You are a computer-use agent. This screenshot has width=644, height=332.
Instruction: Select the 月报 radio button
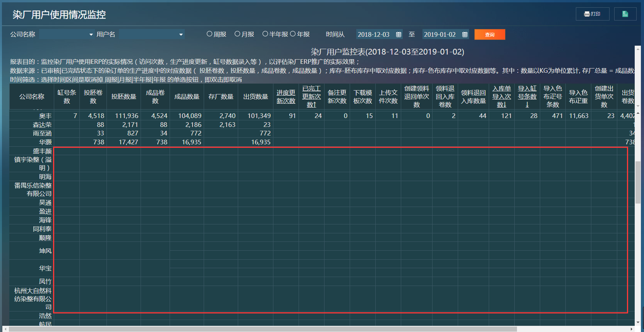click(237, 34)
